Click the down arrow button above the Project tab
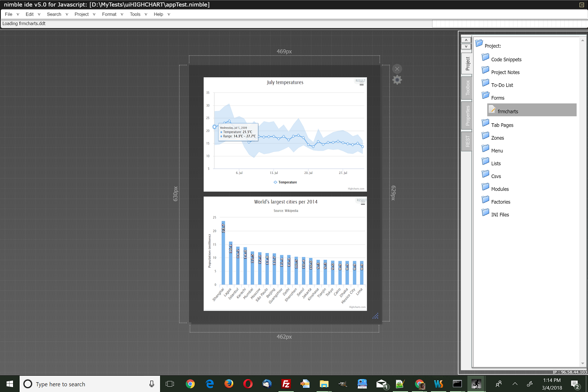Viewport: 588px width, 392px height. 466,46
